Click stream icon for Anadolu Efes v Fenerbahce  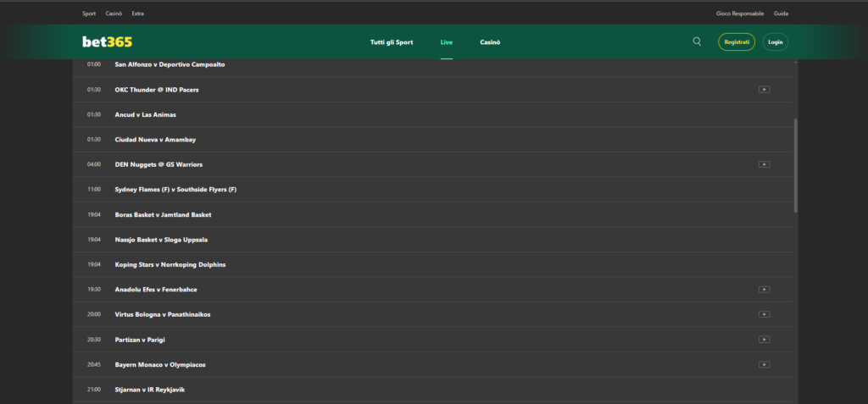click(764, 290)
